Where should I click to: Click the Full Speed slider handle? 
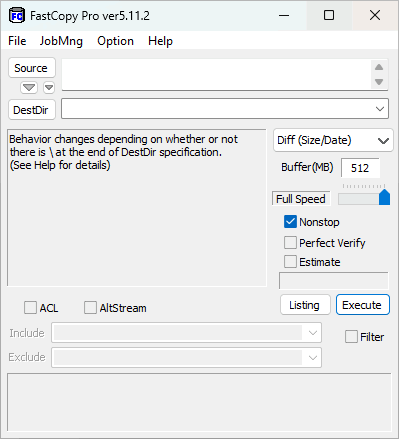384,197
